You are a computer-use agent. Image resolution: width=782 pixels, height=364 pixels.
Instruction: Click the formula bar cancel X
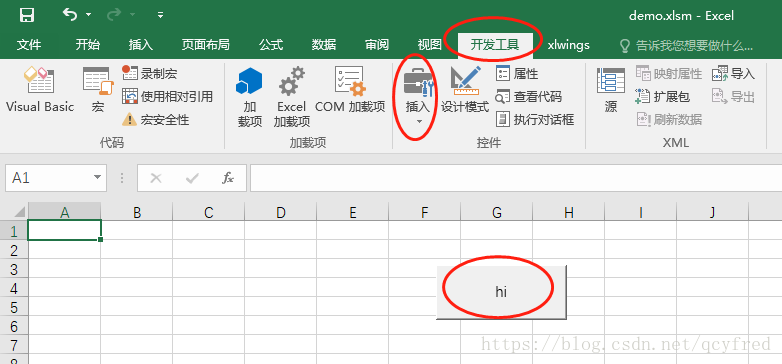tap(156, 178)
